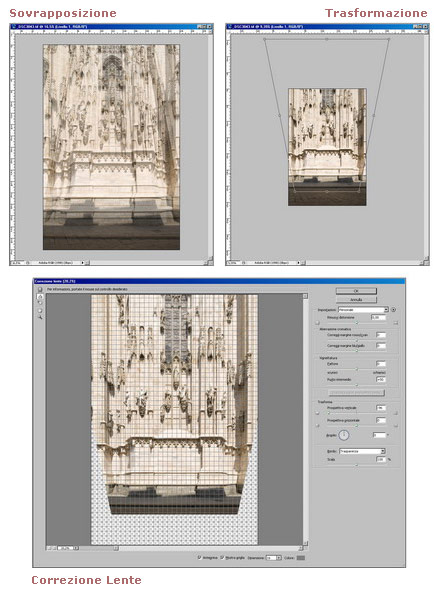Image resolution: width=434 pixels, height=600 pixels.
Task: Click the right icon of Prospettiva verticale slider
Action: point(396,413)
